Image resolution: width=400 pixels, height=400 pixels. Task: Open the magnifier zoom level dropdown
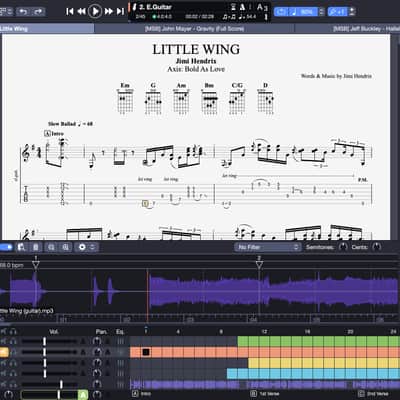click(x=338, y=12)
